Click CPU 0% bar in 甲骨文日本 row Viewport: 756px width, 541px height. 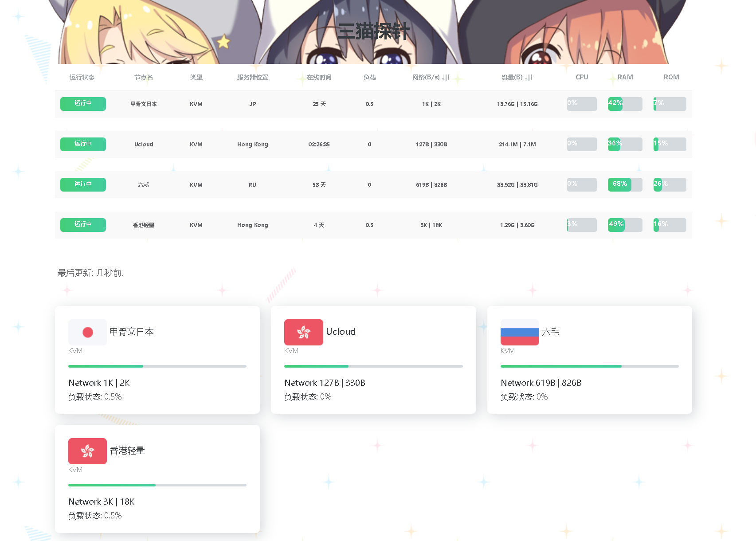[x=582, y=104]
